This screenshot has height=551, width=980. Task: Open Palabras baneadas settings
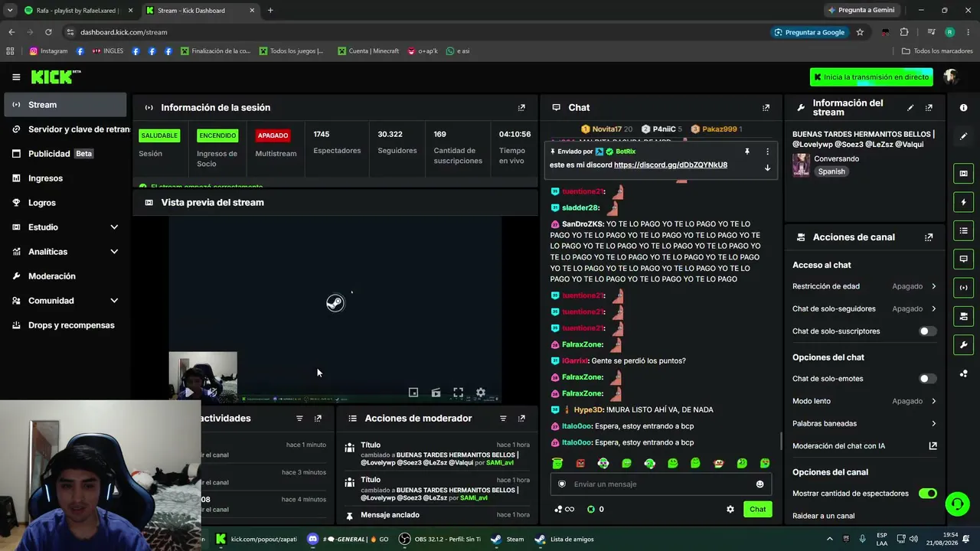pos(864,423)
